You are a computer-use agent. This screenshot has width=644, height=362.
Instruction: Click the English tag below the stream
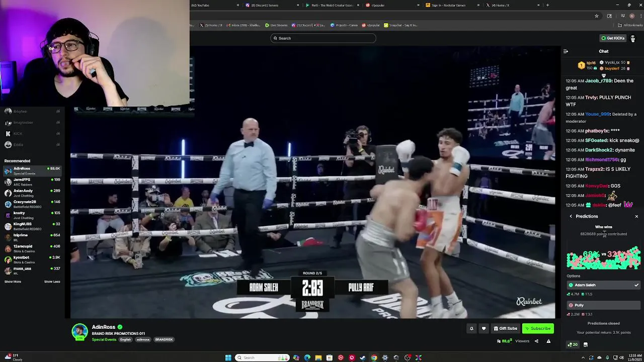(125, 339)
